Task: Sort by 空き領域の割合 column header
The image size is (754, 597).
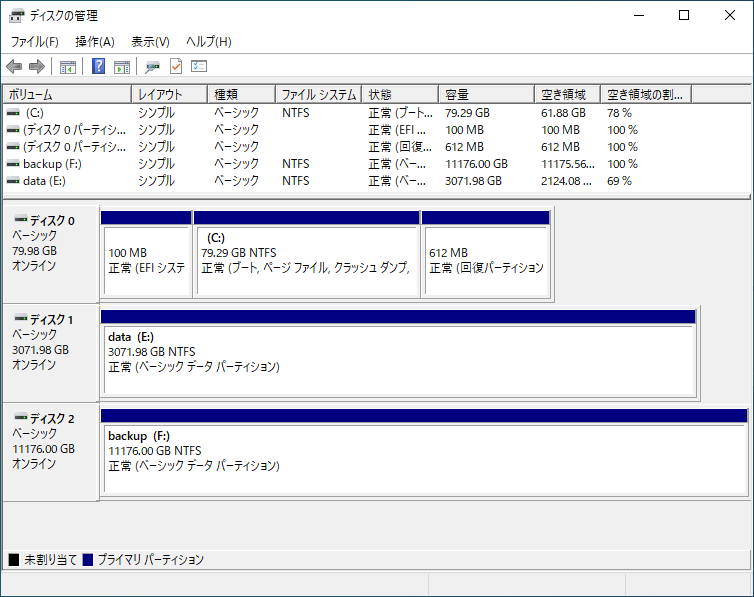Action: coord(646,94)
